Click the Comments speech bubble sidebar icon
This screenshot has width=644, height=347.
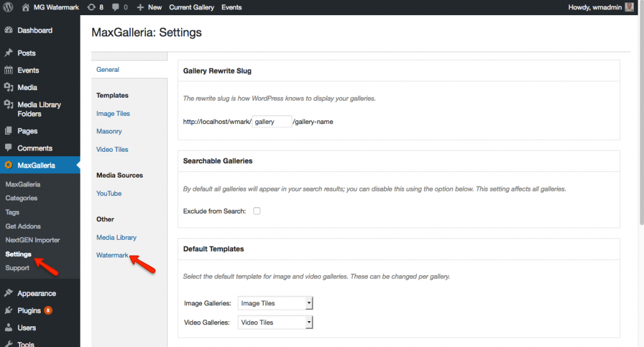(9, 147)
